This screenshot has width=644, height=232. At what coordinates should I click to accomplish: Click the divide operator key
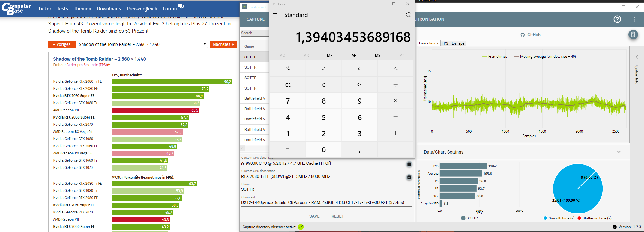(395, 85)
